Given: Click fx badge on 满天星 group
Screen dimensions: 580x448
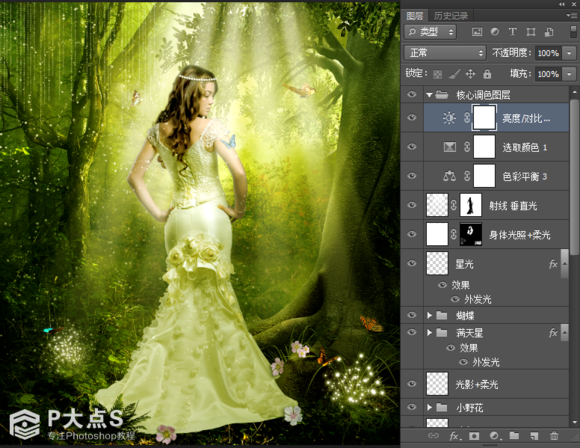Looking at the screenshot, I should tap(553, 333).
